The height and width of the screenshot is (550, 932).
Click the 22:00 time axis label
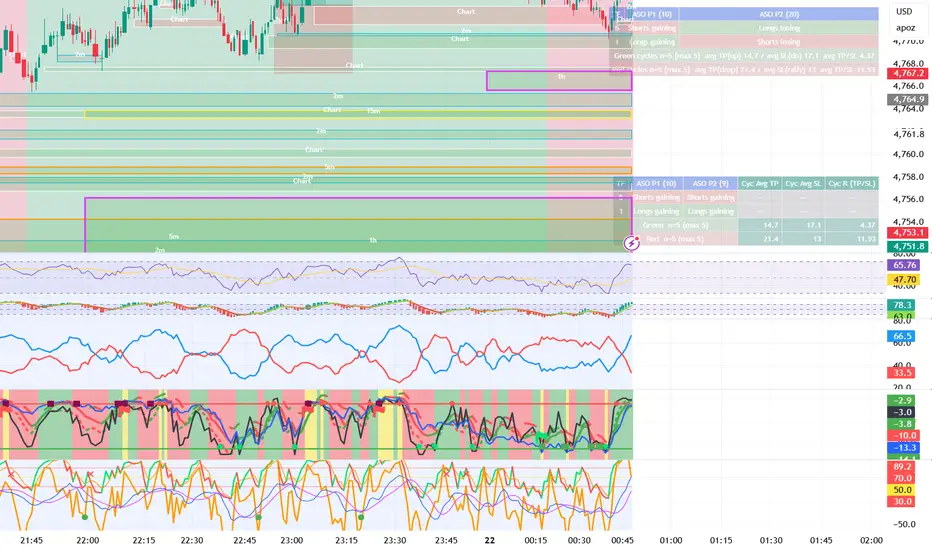[x=87, y=540]
